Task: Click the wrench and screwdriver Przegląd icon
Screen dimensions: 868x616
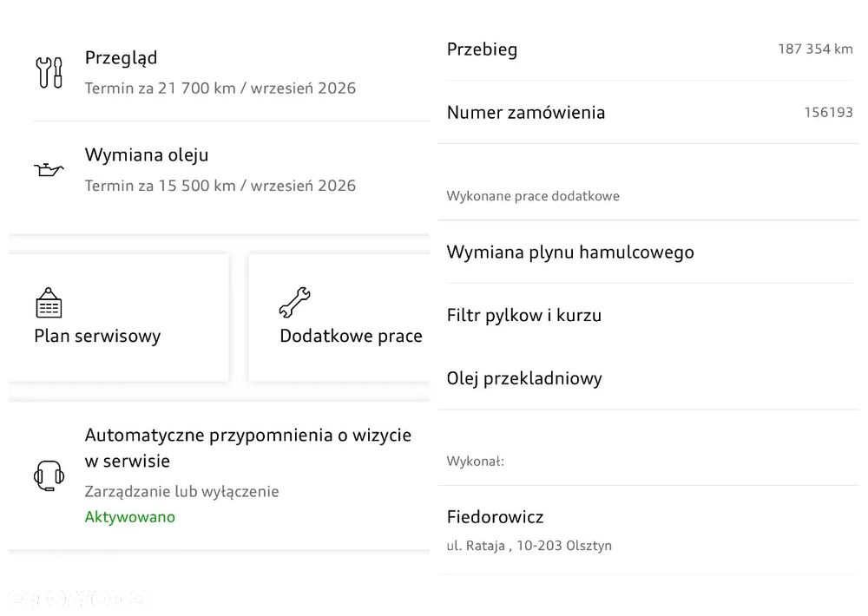Action: (49, 72)
